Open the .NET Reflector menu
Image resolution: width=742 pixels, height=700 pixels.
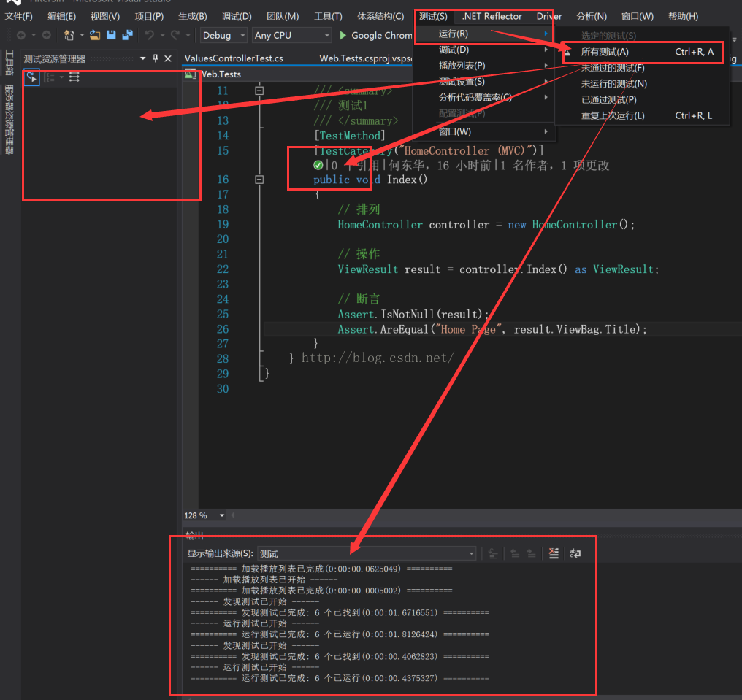492,16
